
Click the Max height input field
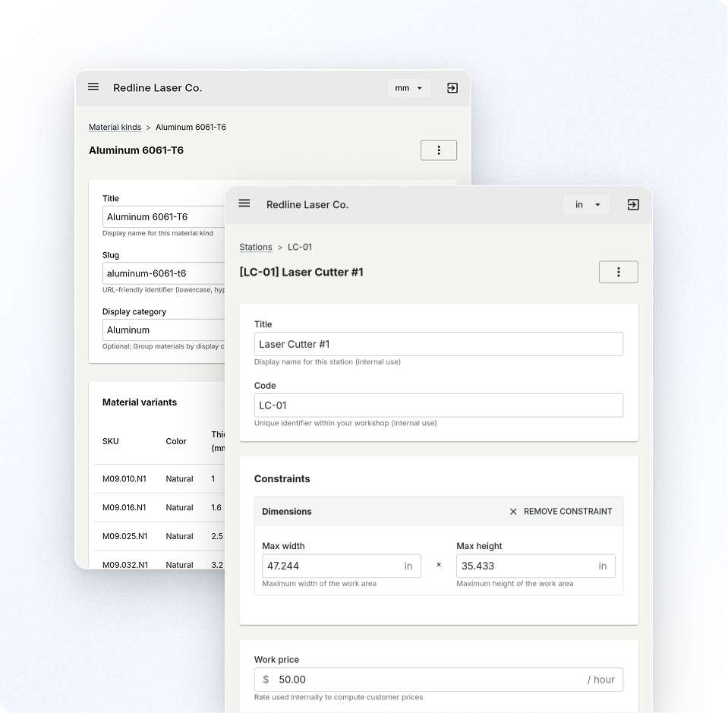tap(525, 566)
